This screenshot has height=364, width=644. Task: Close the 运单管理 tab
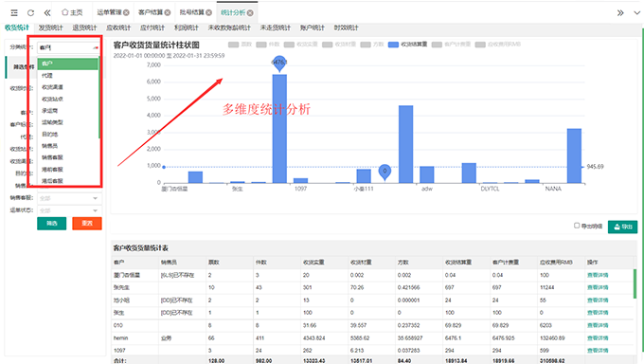coord(126,12)
